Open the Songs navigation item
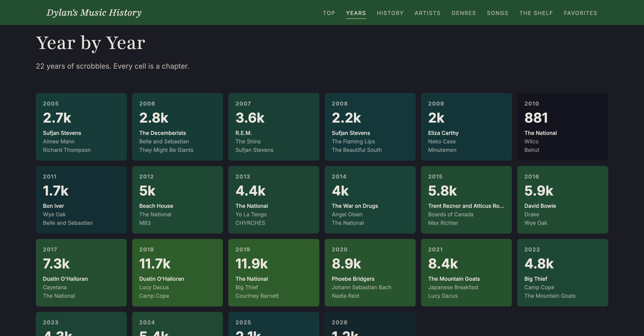Viewport: 644px width, 336px height. click(497, 13)
